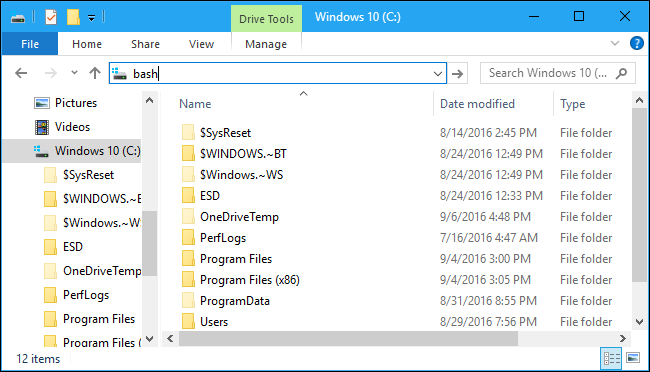Go back with the Back arrow

pos(21,73)
